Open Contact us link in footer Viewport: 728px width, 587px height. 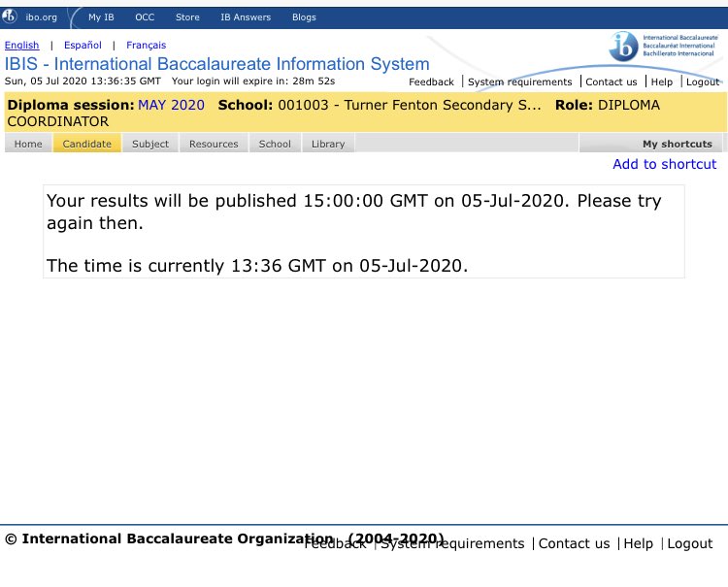pos(574,543)
